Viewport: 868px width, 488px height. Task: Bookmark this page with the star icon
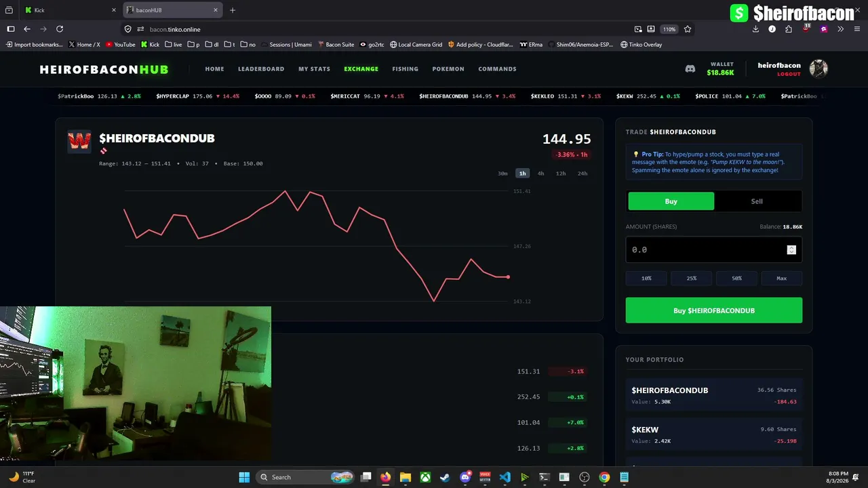tap(688, 29)
